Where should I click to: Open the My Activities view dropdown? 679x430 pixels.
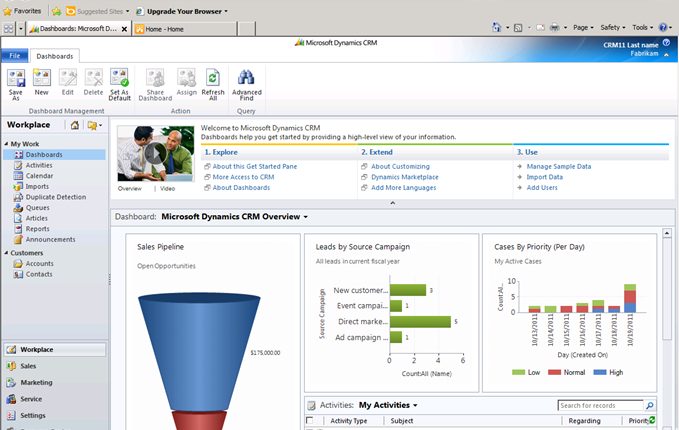(415, 405)
